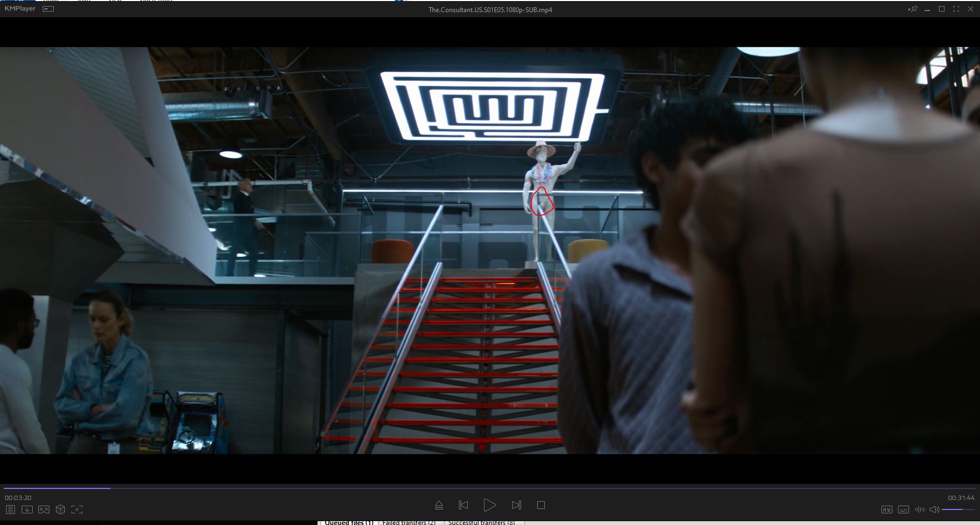Go to the previous track
Image resolution: width=980 pixels, height=525 pixels.
tap(463, 505)
